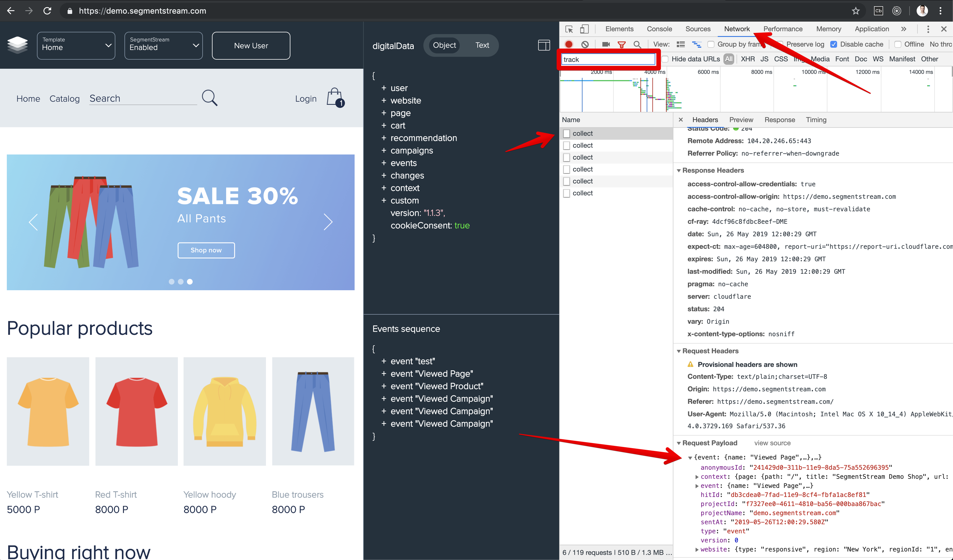The width and height of the screenshot is (953, 560).
Task: Open the Console tab
Action: pos(659,29)
